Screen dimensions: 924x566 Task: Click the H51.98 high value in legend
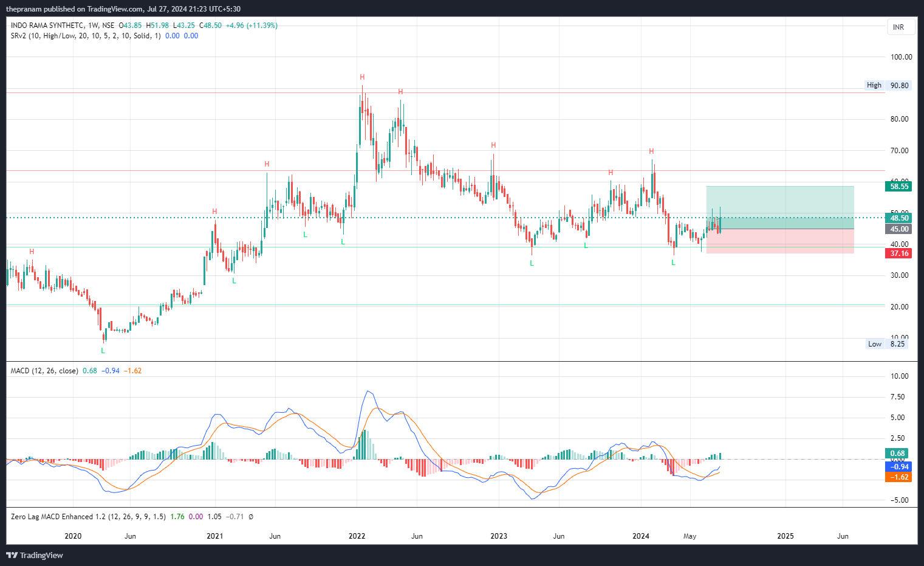click(x=157, y=26)
